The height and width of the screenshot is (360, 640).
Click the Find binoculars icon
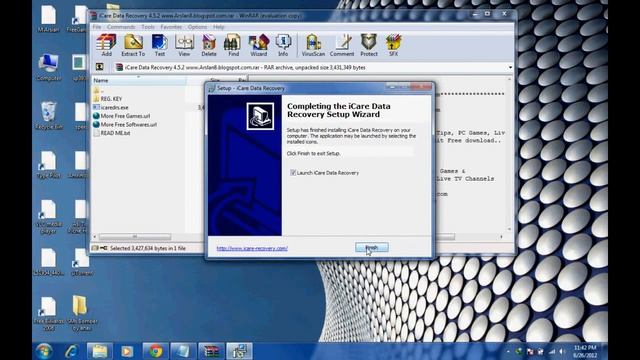click(x=233, y=45)
